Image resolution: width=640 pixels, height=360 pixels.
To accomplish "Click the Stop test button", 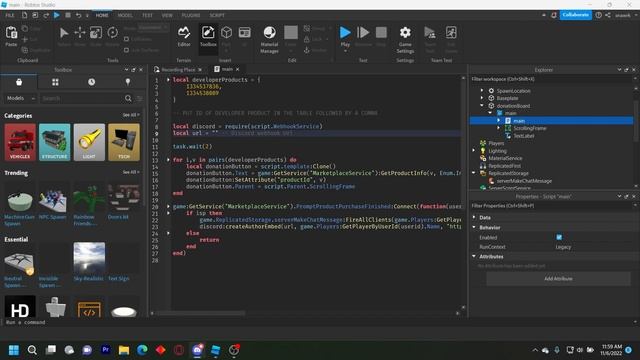I will pos(381,33).
